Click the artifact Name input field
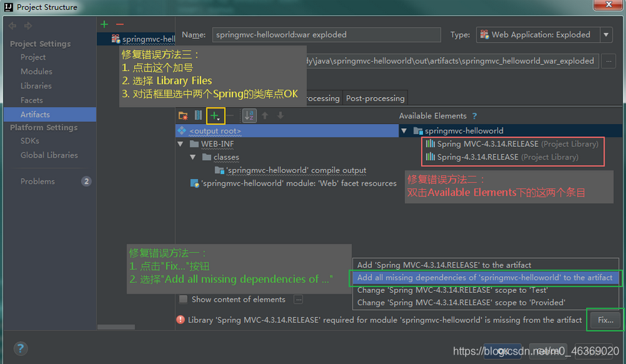This screenshot has width=626, height=364. click(x=326, y=35)
